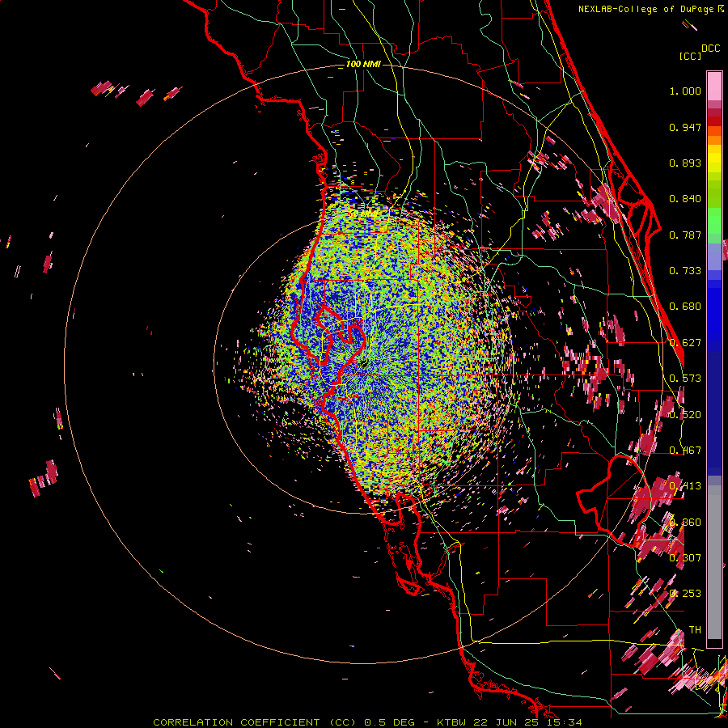This screenshot has width=728, height=728.
Task: Select the 0.840 scale value
Action: [685, 199]
